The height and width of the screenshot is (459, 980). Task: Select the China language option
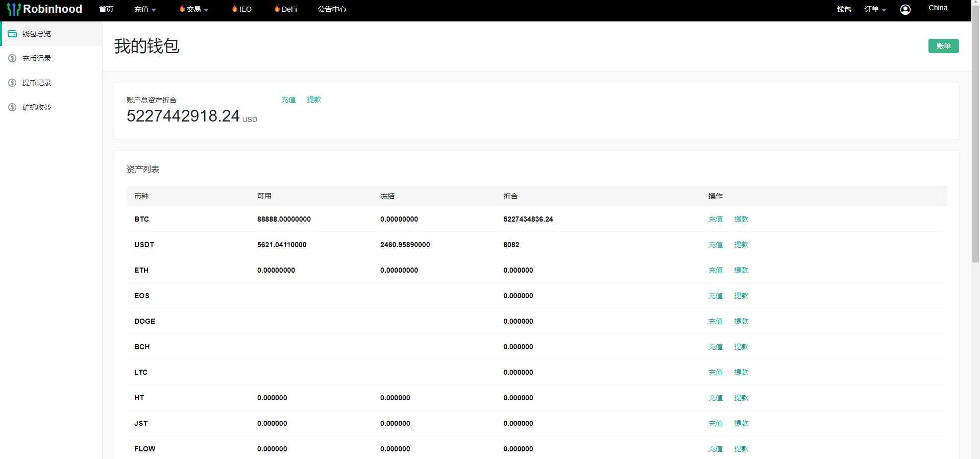click(x=938, y=8)
